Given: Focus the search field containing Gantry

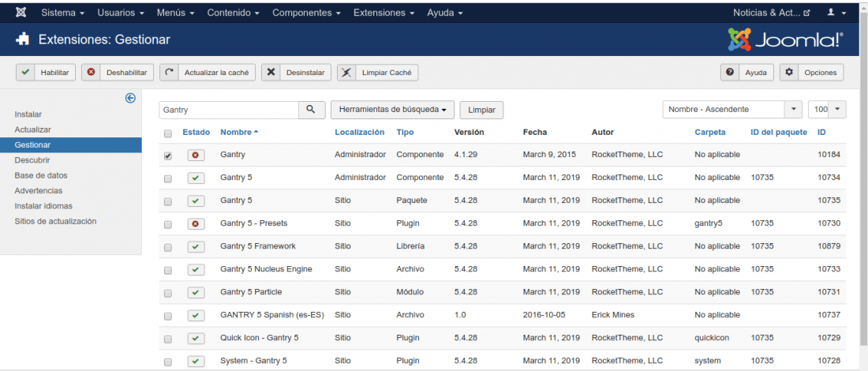Looking at the screenshot, I should [x=229, y=110].
